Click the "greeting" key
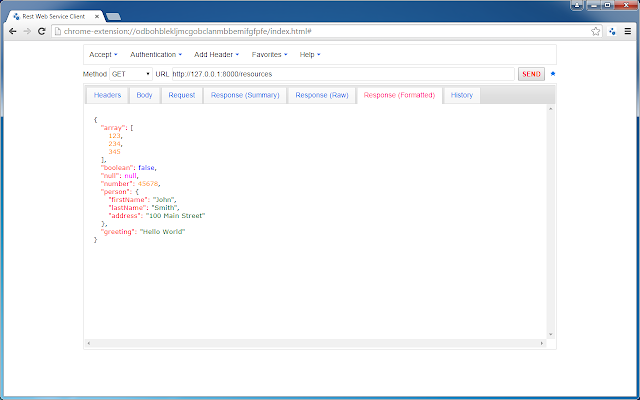 click(x=118, y=232)
